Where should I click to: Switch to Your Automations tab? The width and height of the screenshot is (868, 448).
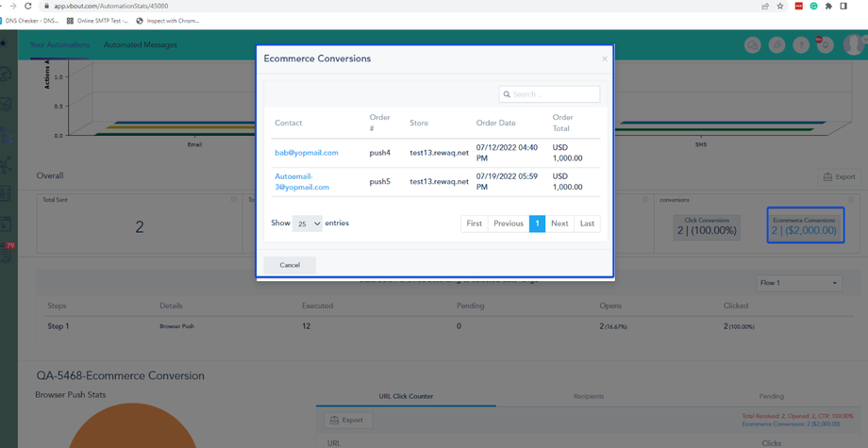tap(59, 45)
